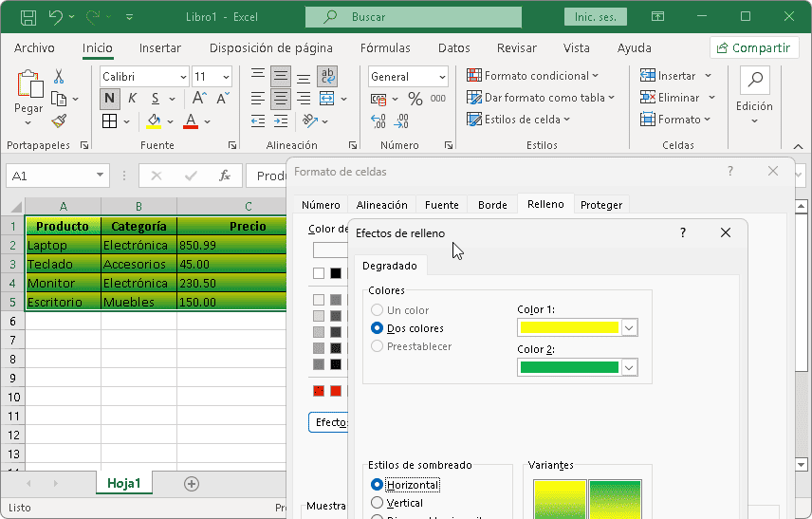The width and height of the screenshot is (812, 519).
Task: Open the Fórmulas ribbon tab
Action: click(385, 48)
